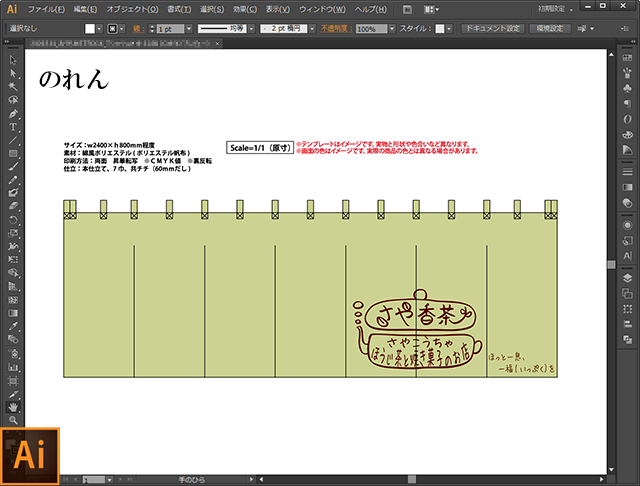Select the Zoom magnifier tool
The width and height of the screenshot is (640, 486).
point(14,420)
